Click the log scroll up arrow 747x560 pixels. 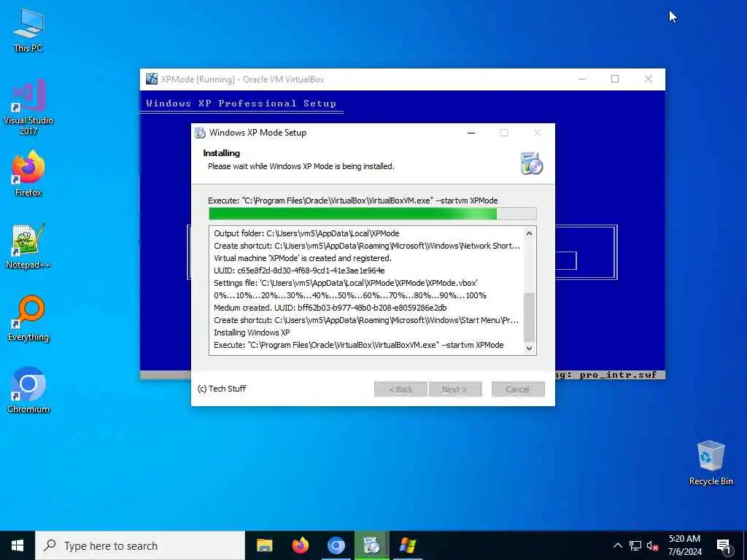coord(529,233)
